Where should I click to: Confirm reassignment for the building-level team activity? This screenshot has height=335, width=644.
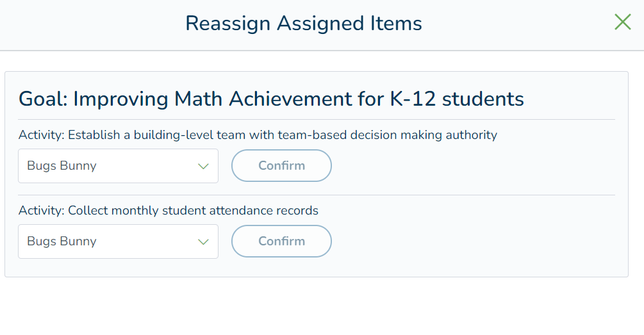(281, 166)
